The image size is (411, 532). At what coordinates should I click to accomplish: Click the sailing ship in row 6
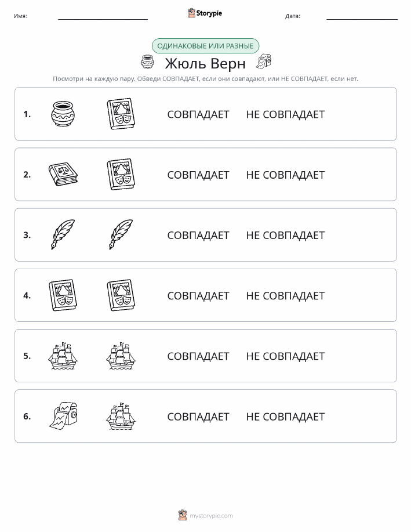(x=121, y=416)
